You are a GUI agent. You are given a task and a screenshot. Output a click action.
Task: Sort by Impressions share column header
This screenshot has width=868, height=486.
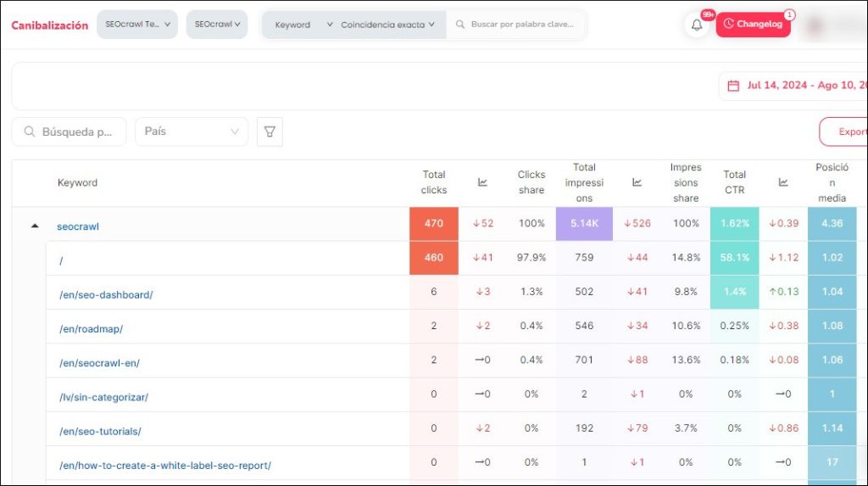(x=686, y=182)
